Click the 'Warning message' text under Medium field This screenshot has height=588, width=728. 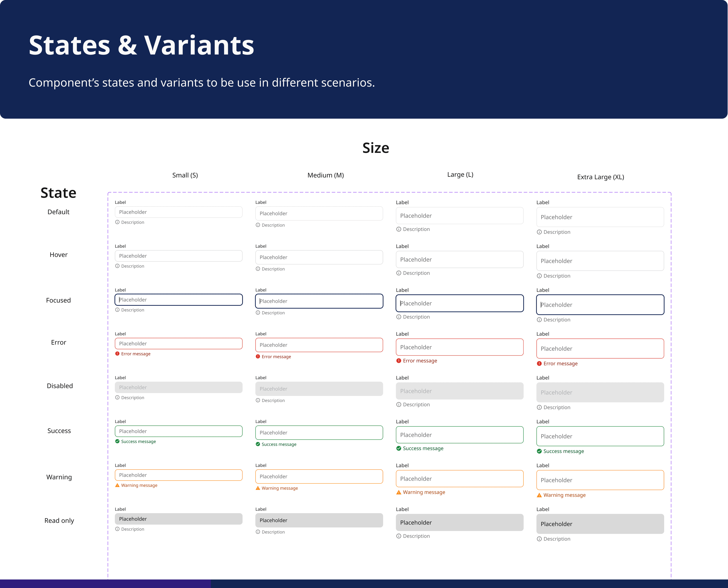[280, 488]
